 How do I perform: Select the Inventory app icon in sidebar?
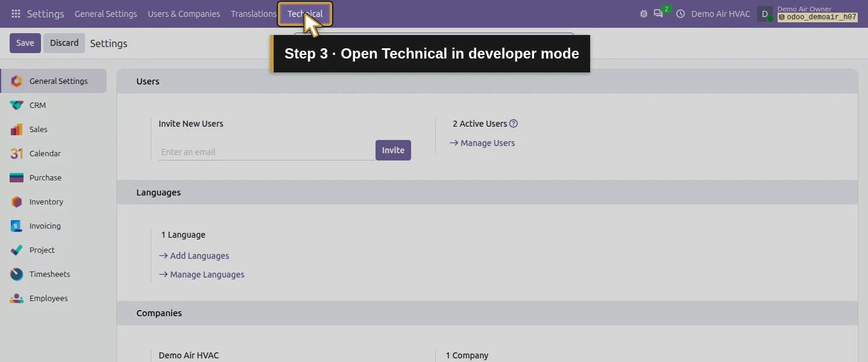17,202
